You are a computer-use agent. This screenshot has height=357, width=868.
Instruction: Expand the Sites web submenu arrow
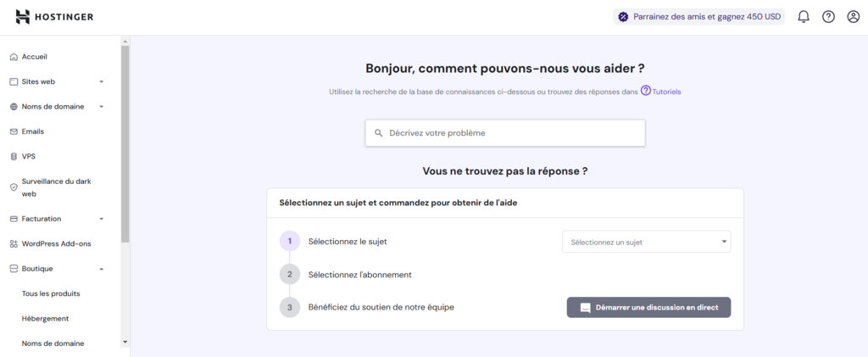coord(102,82)
